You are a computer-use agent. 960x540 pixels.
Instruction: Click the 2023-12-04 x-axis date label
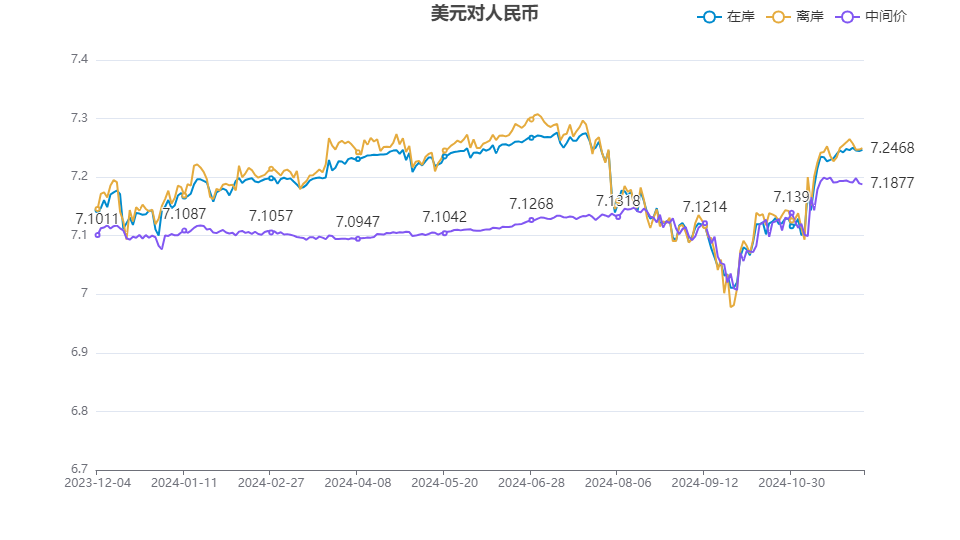tap(97, 482)
